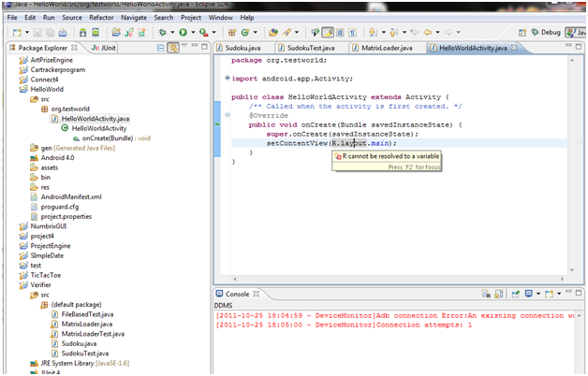Open the Refactor menu
Viewport: 588px width, 376px height.
(x=102, y=18)
